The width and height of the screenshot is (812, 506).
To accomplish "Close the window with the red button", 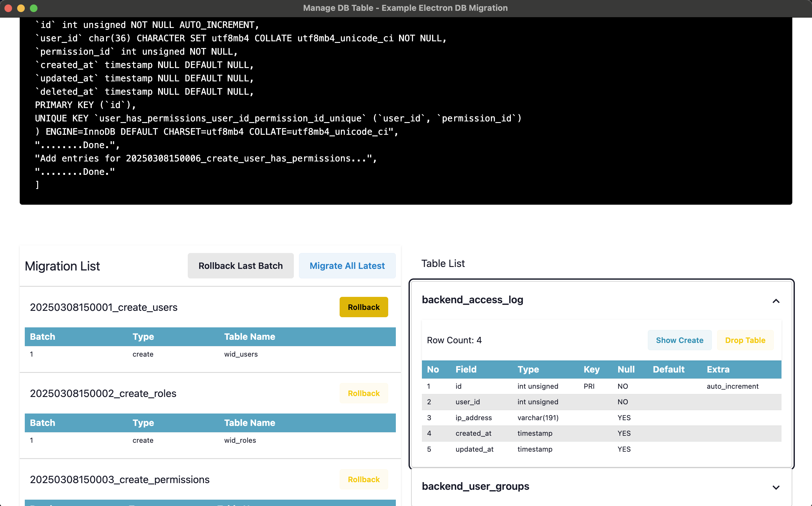I will coord(8,8).
